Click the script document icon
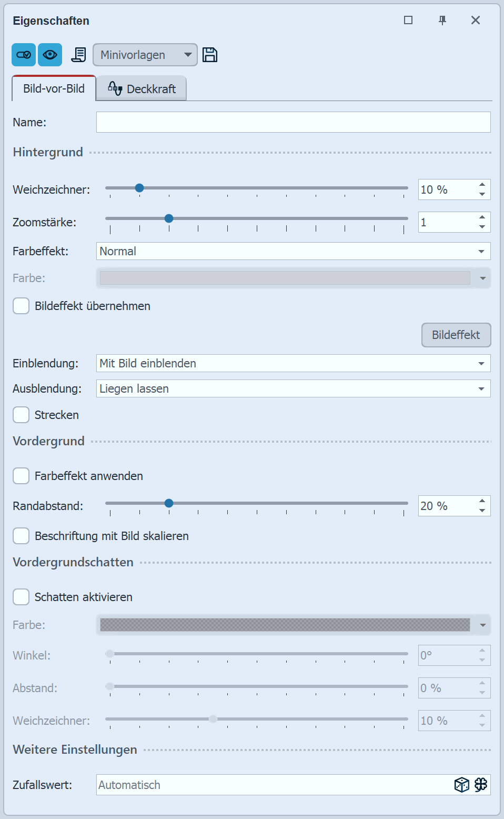 pos(78,55)
